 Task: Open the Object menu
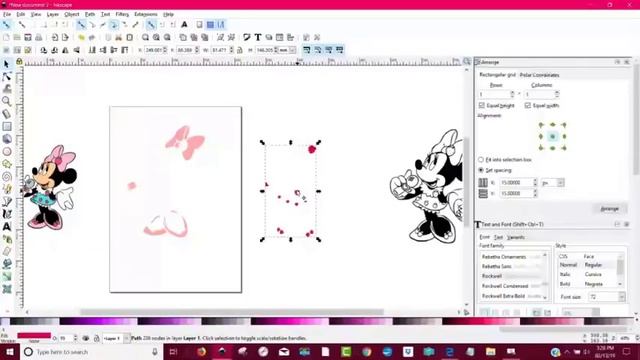71,14
